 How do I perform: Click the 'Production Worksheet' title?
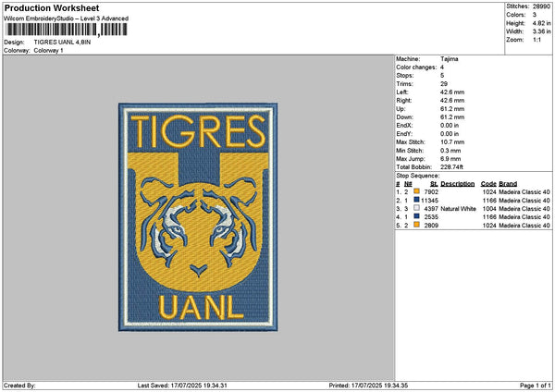[52, 7]
